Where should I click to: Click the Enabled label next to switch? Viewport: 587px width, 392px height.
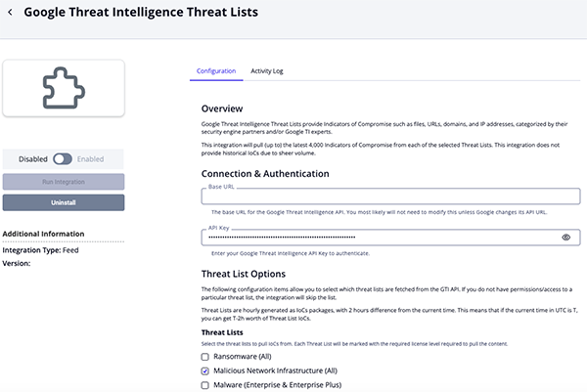pyautogui.click(x=90, y=159)
